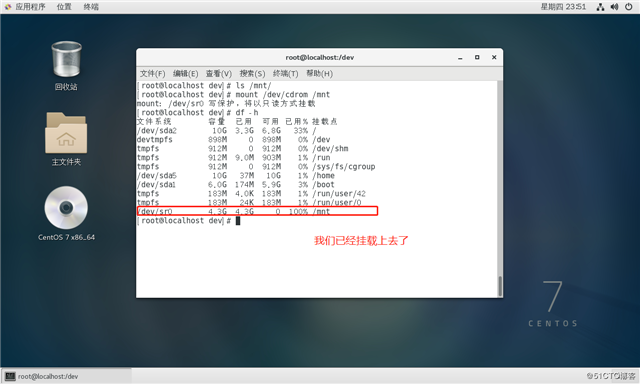
Task: Open the 终端 menu in top panel
Action: (91, 7)
